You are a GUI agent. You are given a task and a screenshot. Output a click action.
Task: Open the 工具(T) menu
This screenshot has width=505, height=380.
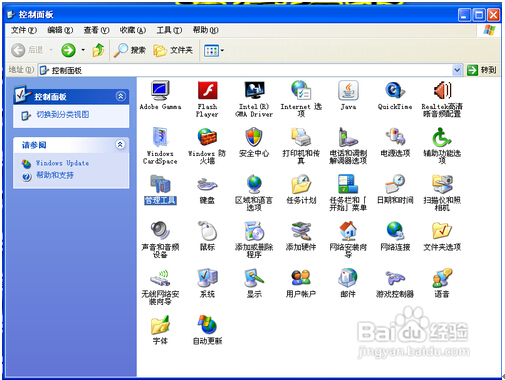click(x=169, y=30)
